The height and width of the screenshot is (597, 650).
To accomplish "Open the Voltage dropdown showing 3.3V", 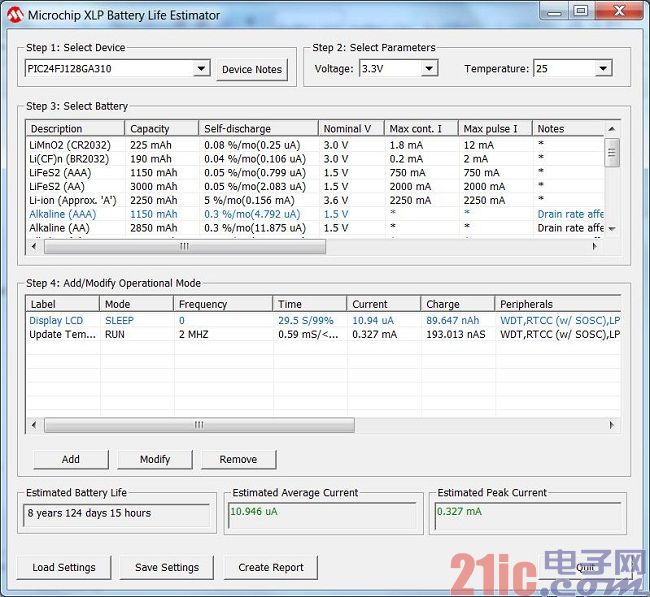I will (398, 68).
